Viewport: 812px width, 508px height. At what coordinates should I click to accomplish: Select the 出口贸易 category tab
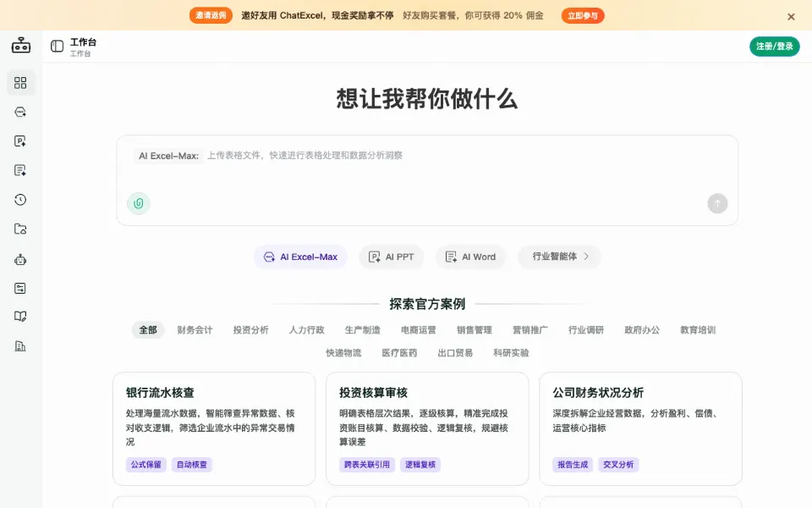[x=455, y=352]
